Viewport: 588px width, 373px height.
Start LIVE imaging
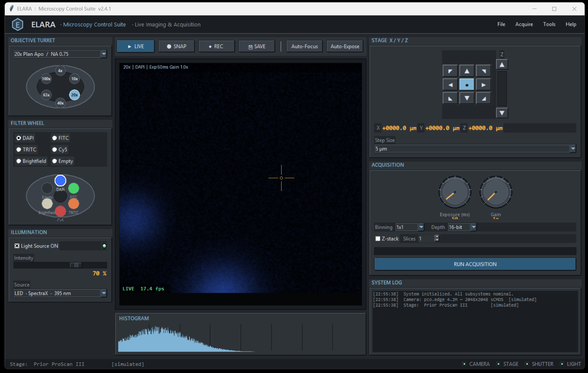click(136, 46)
